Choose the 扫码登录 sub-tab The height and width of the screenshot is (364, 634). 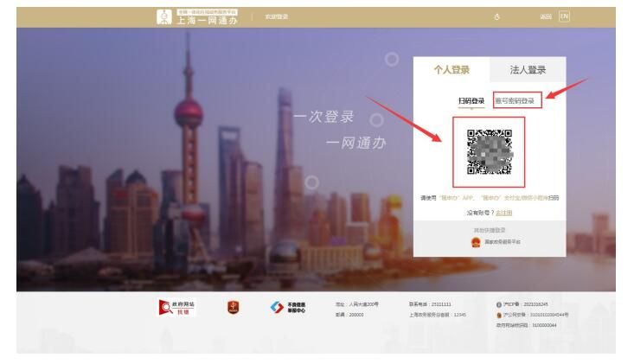tap(471, 101)
